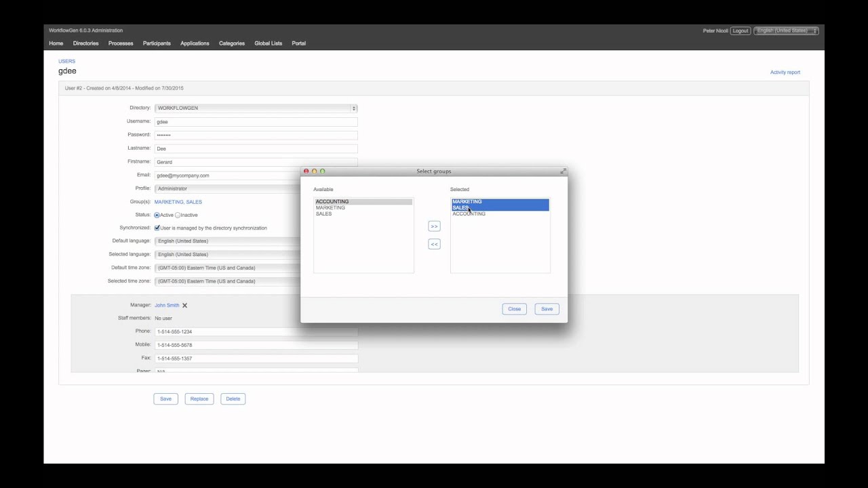The image size is (868, 488).
Task: Open the Selected time zone dropdown
Action: [228, 281]
